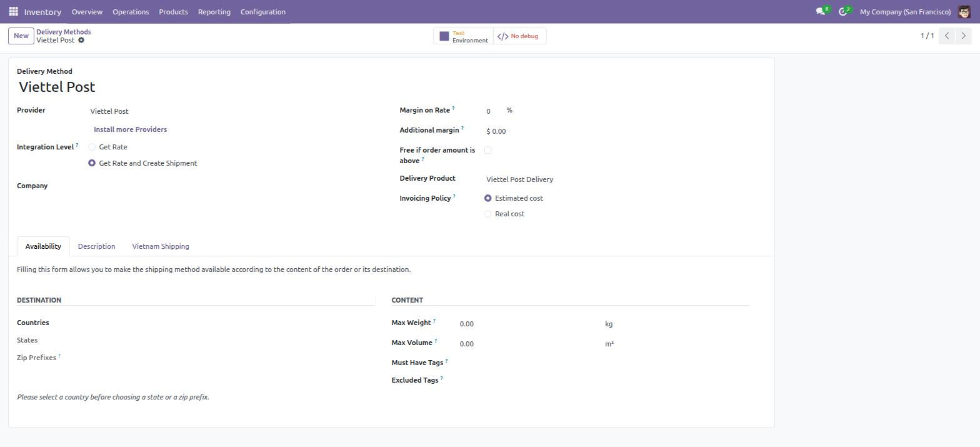The image size is (980, 447).
Task: Show help tooltip for Invoicing Policy
Action: tap(454, 196)
